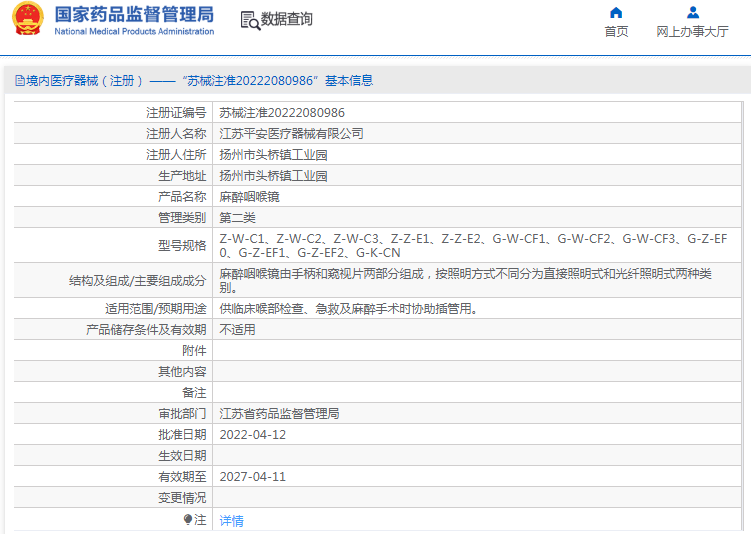
Task: Click the 数据查询 search document icon
Action: click(249, 20)
